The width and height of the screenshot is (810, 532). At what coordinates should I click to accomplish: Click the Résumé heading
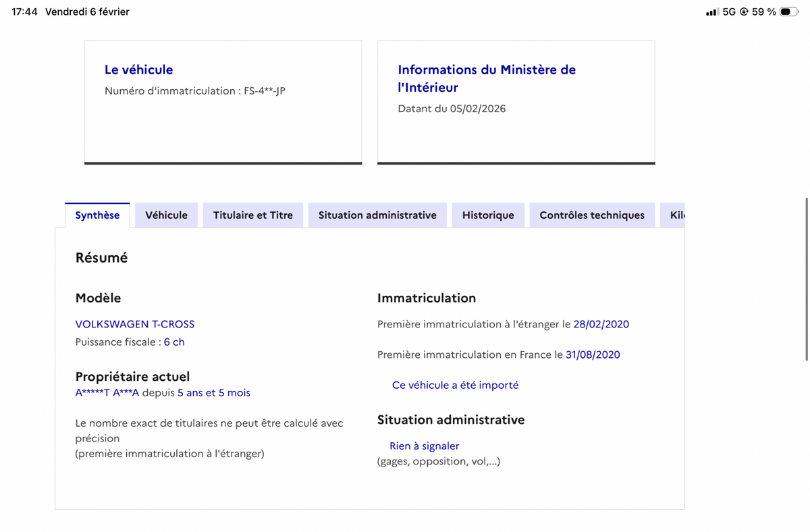point(101,257)
